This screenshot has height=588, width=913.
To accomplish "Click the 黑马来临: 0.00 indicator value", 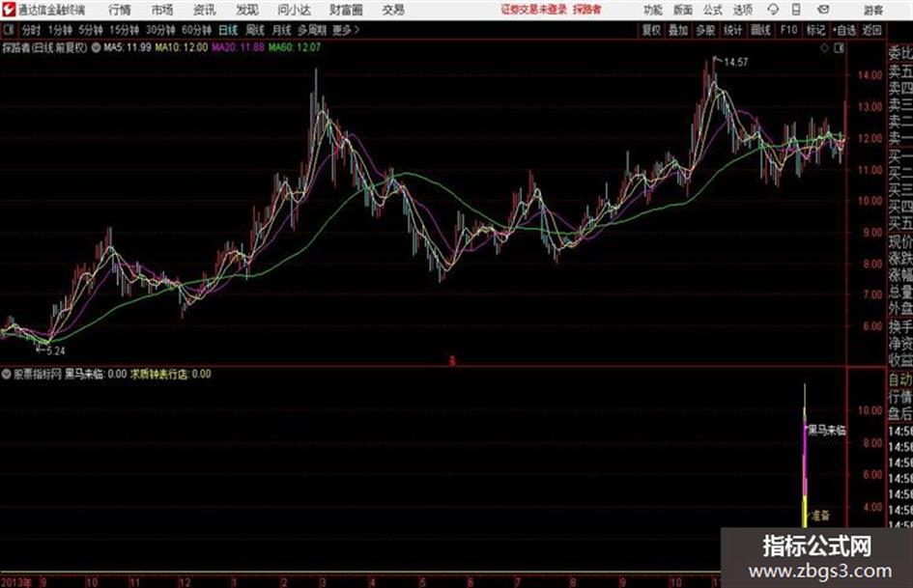I will click(96, 374).
